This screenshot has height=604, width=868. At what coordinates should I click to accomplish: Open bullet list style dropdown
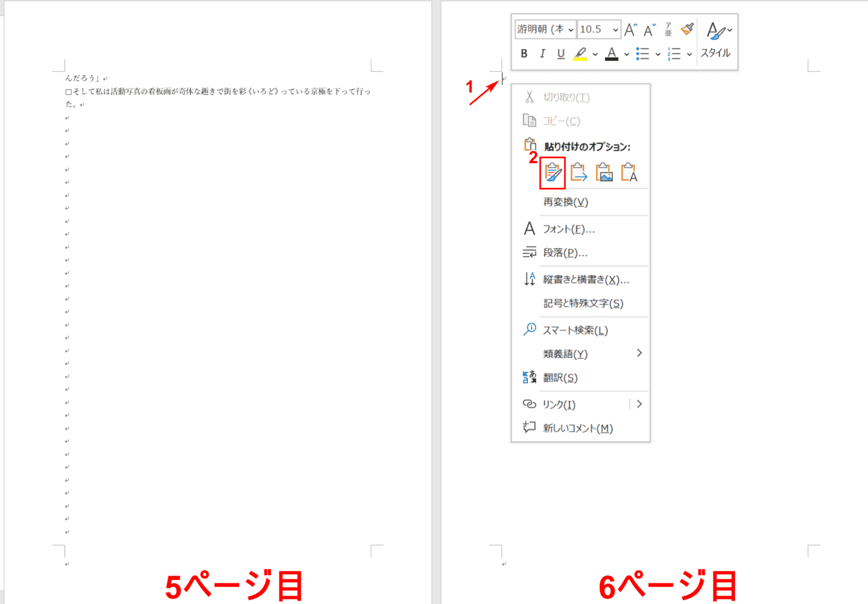(x=658, y=54)
